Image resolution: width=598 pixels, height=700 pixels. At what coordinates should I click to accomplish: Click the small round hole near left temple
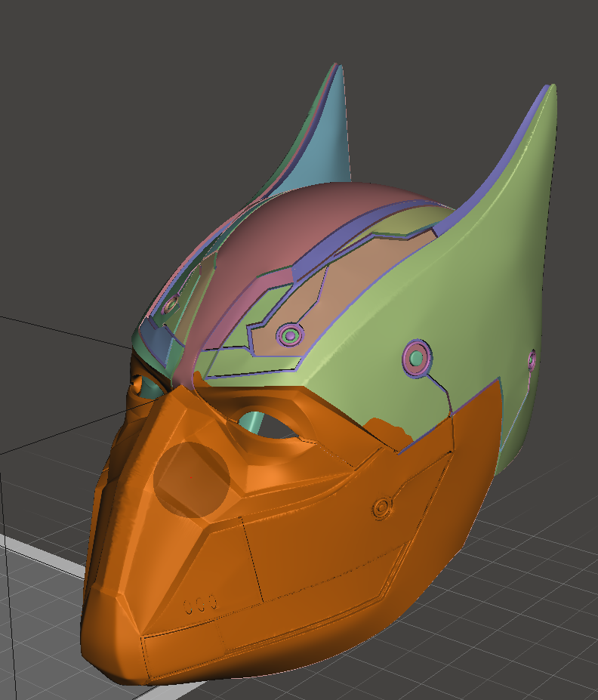click(138, 384)
